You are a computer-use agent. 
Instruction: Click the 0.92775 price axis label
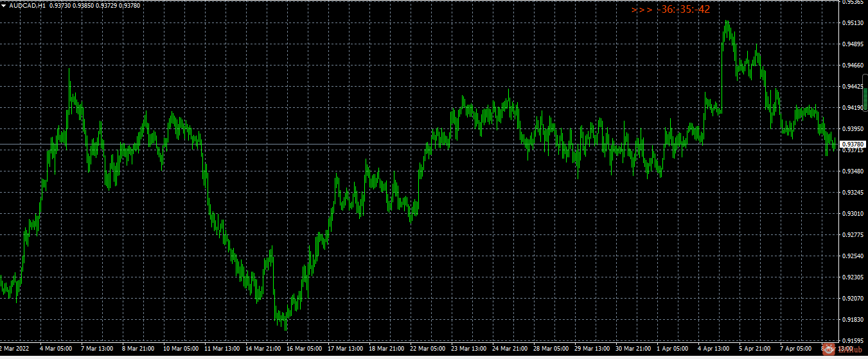click(853, 235)
